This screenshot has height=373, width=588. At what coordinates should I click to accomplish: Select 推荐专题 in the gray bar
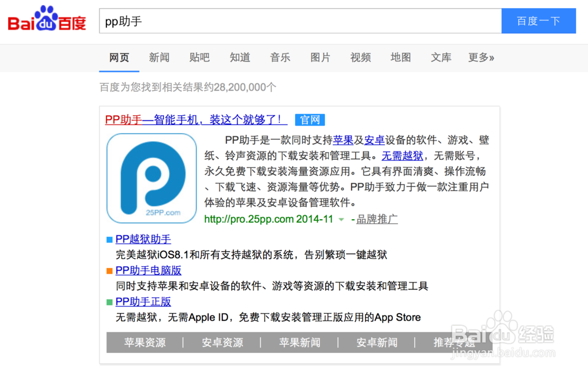(x=454, y=342)
